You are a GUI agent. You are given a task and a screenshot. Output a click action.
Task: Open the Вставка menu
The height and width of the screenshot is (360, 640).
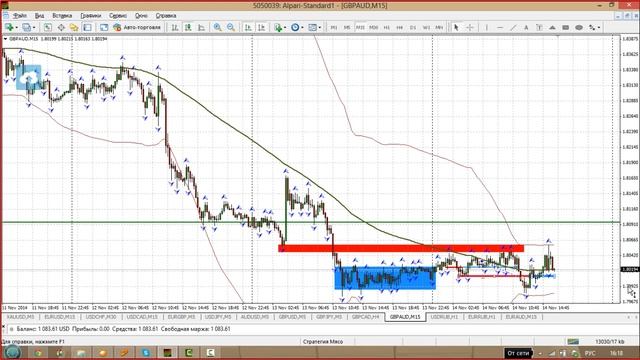click(x=62, y=16)
